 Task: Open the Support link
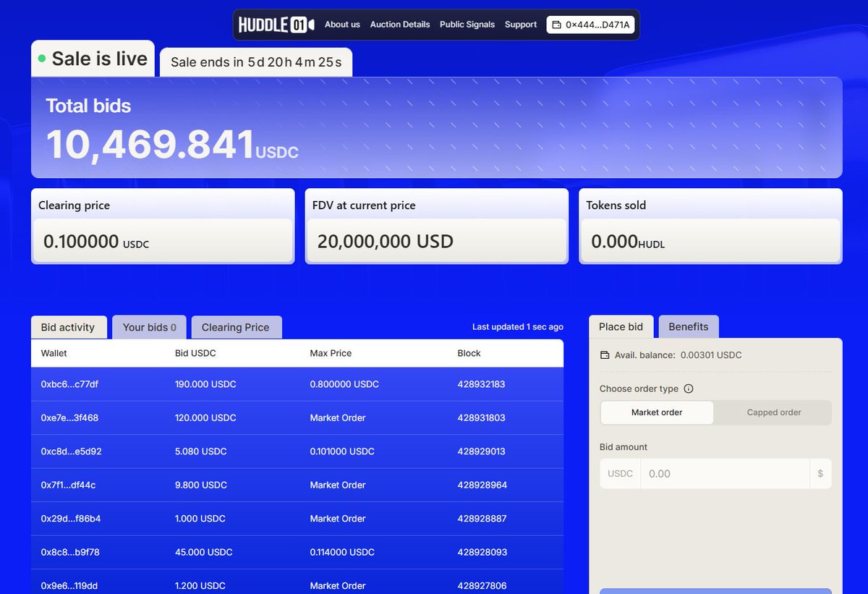coord(521,25)
